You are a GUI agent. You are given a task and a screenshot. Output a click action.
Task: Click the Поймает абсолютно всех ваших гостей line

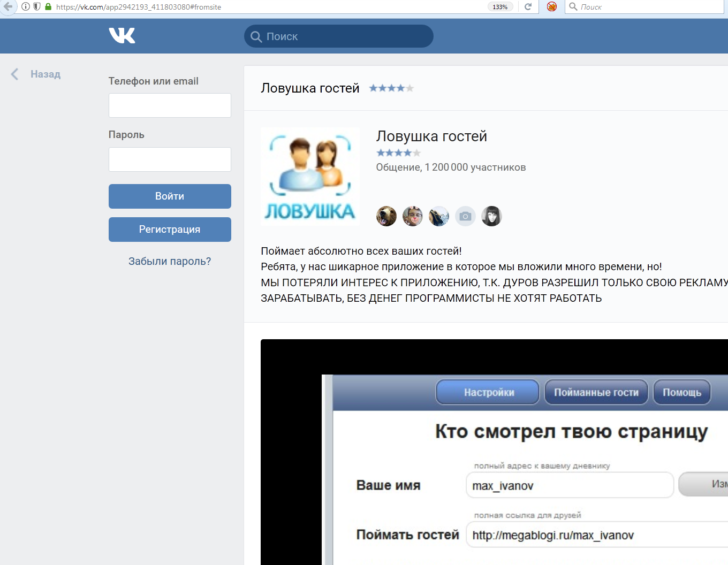tap(361, 251)
